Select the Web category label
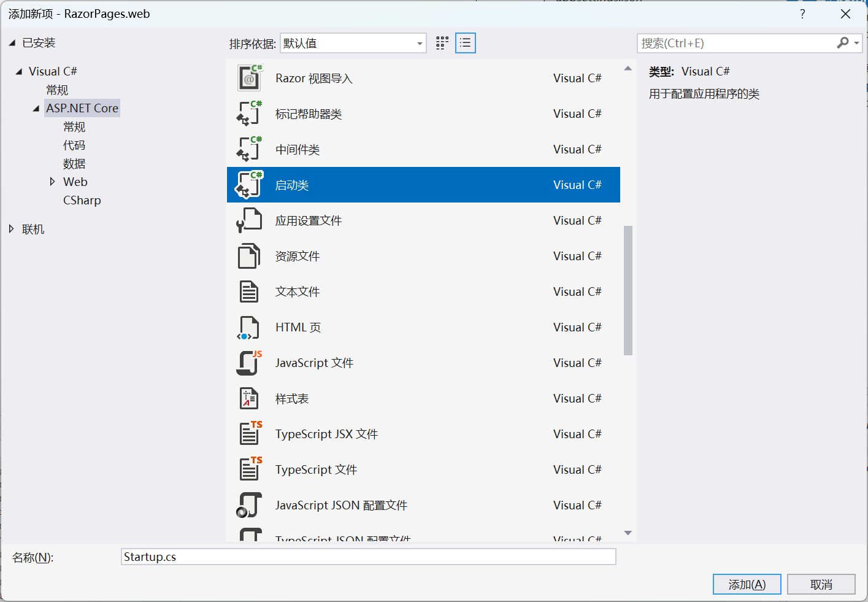This screenshot has height=602, width=868. click(75, 182)
